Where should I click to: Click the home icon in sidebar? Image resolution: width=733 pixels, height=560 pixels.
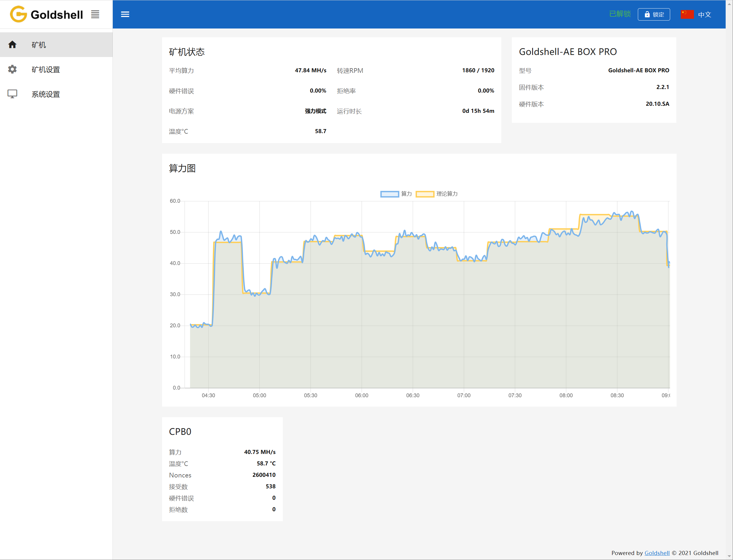(x=12, y=45)
